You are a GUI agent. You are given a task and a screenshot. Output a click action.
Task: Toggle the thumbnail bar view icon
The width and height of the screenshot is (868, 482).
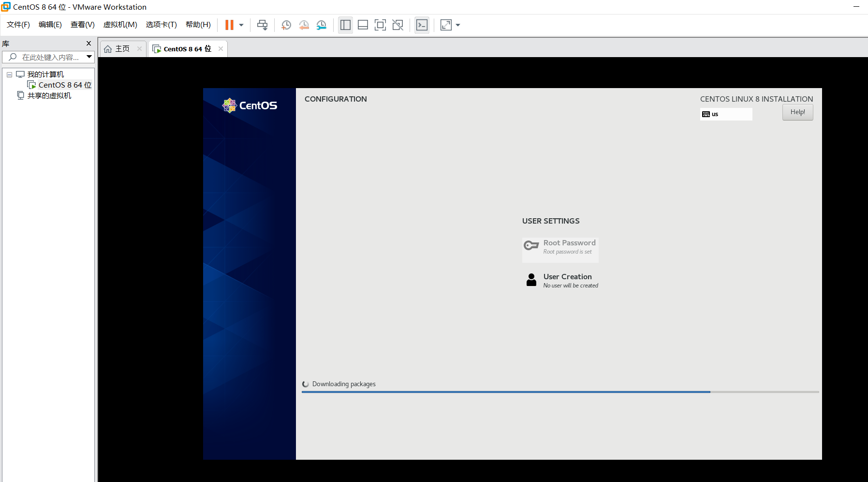point(363,25)
